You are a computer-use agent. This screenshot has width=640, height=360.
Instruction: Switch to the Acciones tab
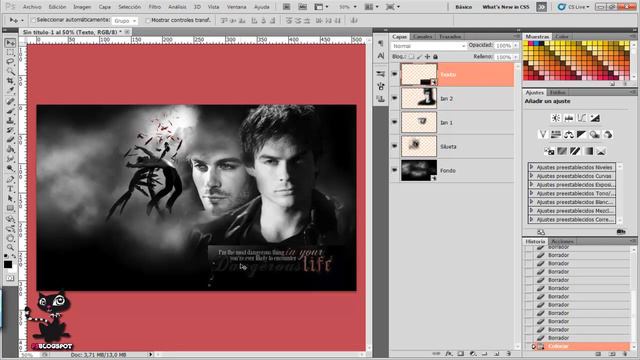click(562, 242)
